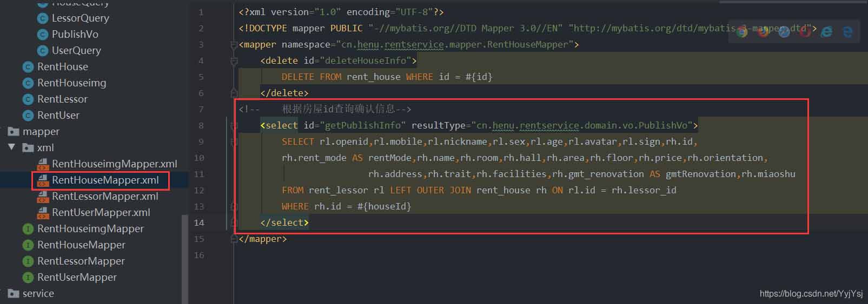Click the class icon beside LessorQuery
The image size is (868, 304).
(x=43, y=18)
